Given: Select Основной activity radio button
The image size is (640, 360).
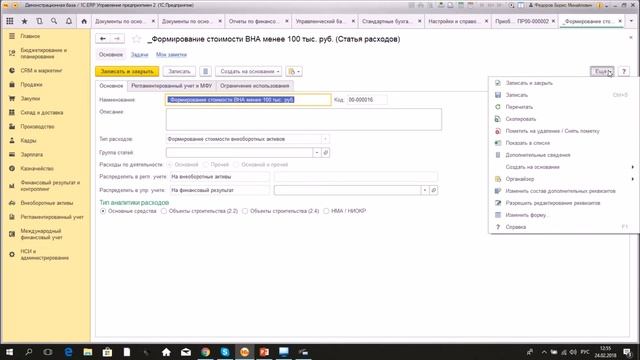Looking at the screenshot, I should tap(169, 164).
